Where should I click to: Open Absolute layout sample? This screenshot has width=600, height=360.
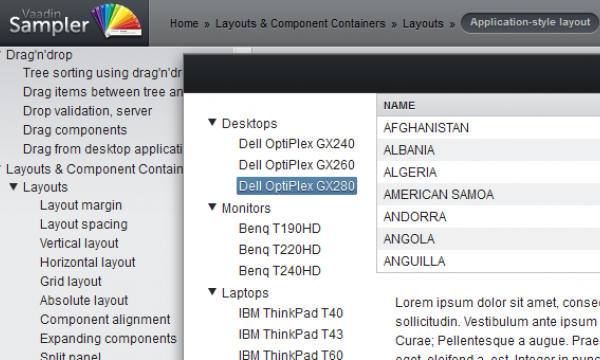(84, 301)
